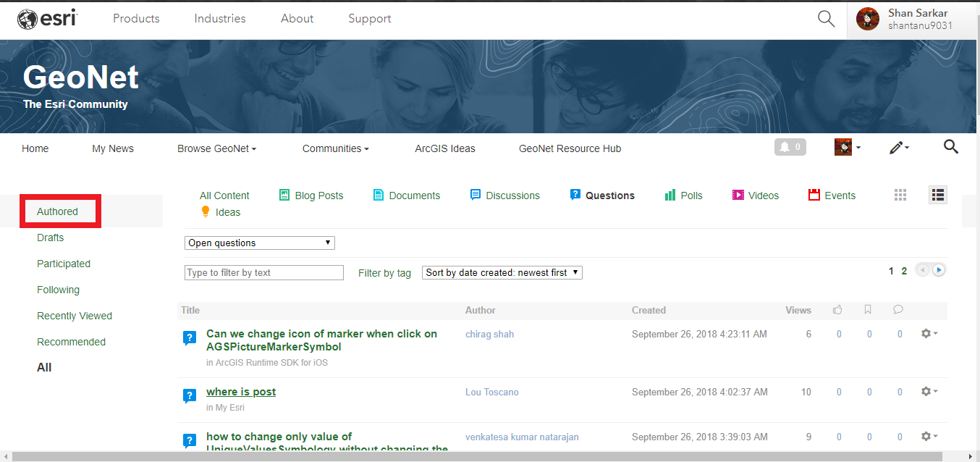
Task: Select Recommended in sidebar
Action: click(x=72, y=342)
